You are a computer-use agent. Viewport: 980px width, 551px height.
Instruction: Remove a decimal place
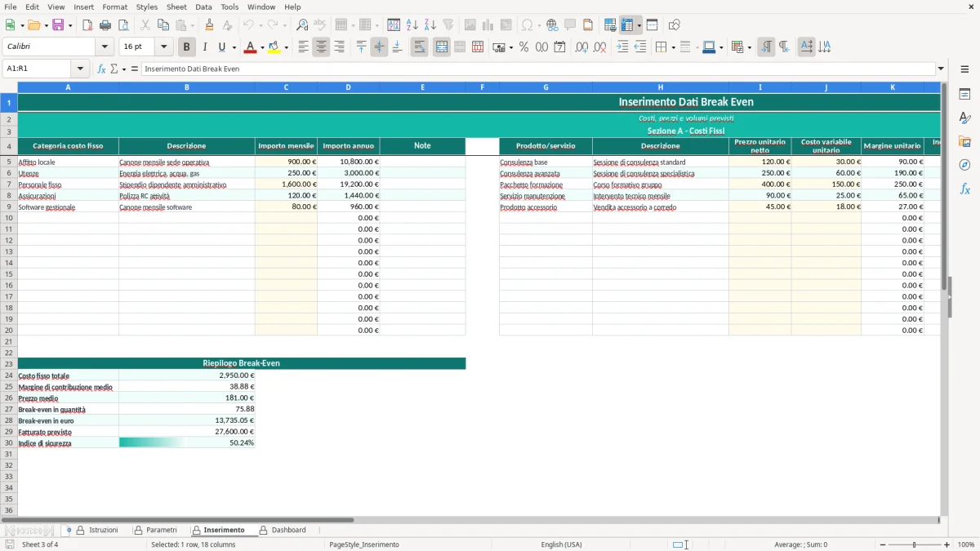click(x=599, y=47)
